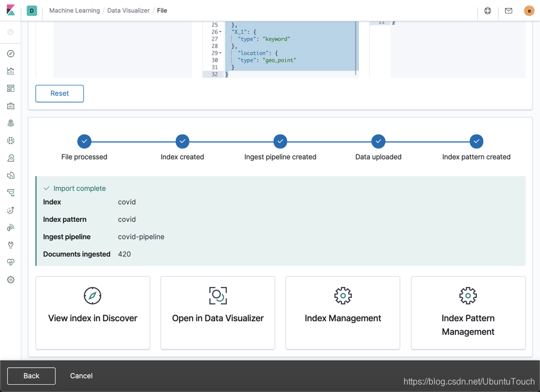Click the Data uploaded step checkmark
The height and width of the screenshot is (392, 540).
click(378, 141)
